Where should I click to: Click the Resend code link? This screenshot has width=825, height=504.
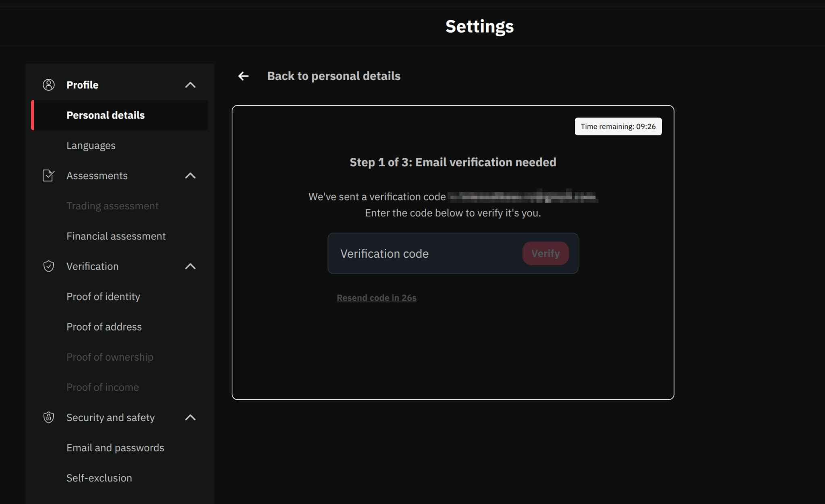[x=376, y=298]
